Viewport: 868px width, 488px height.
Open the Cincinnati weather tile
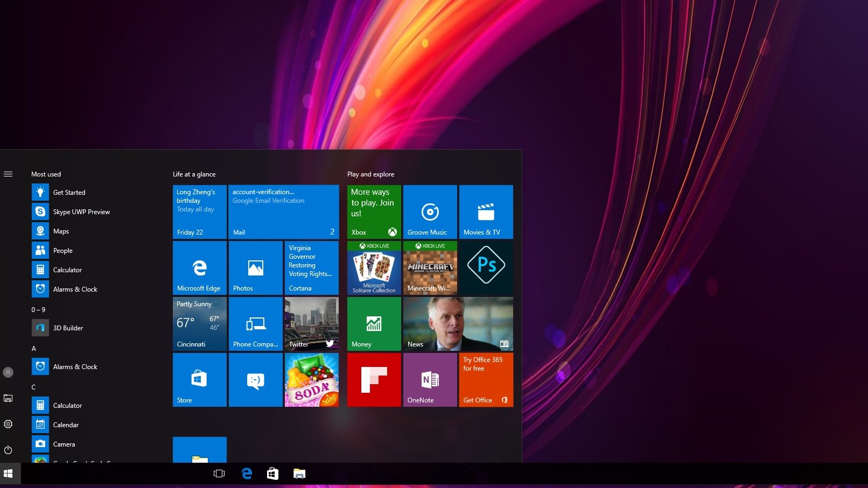(200, 324)
